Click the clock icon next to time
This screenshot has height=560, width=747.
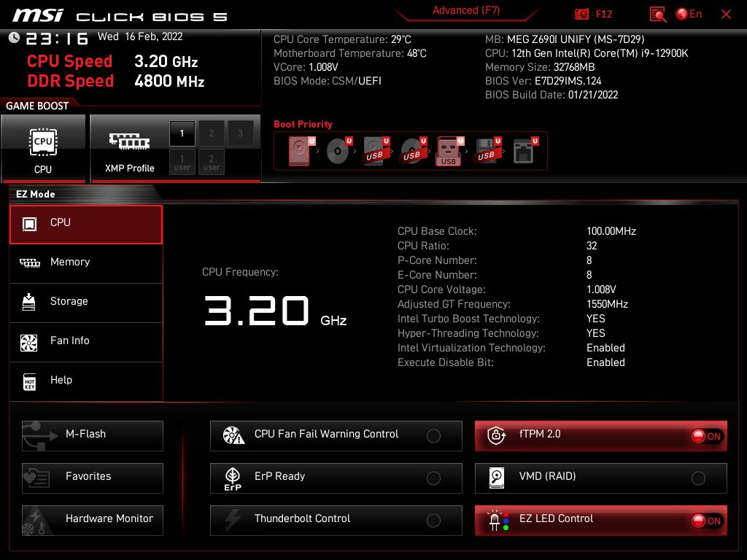point(14,37)
